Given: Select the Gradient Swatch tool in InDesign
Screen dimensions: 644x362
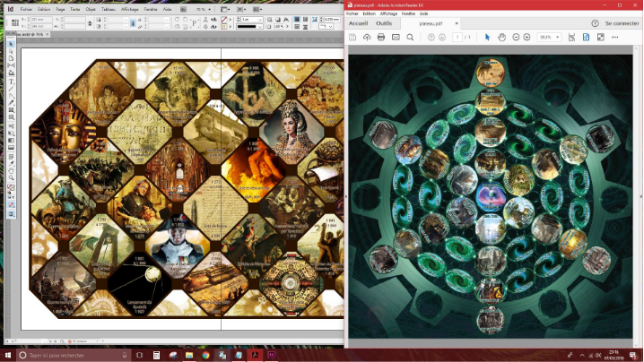Looking at the screenshot, I should point(11,140).
